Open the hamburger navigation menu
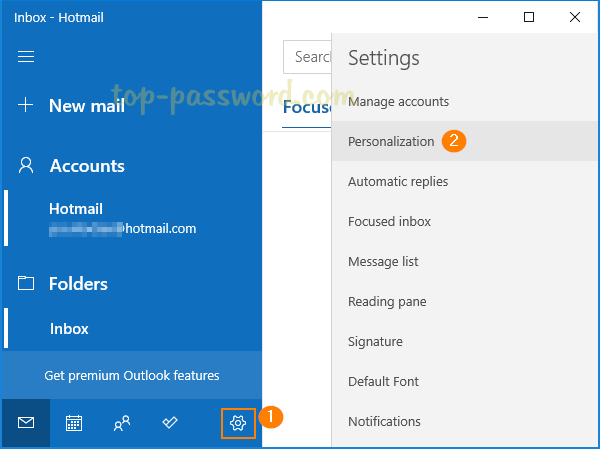 tap(26, 57)
